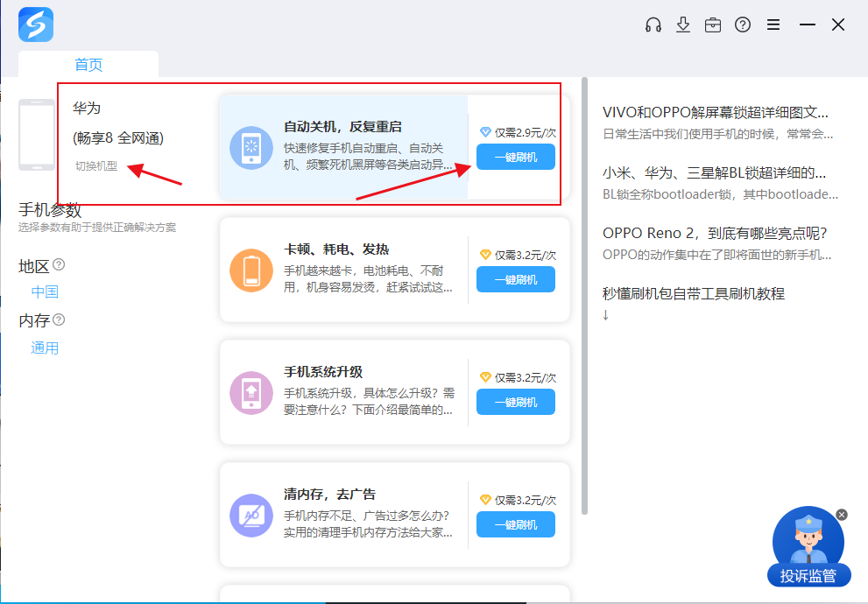Dismiss the 投诉监管 floating widget

(842, 515)
